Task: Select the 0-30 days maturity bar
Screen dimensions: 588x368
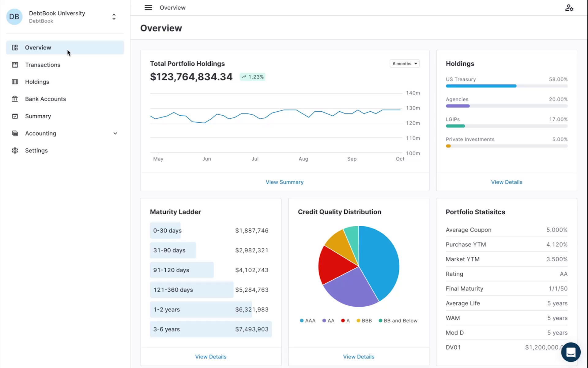Action: tap(166, 230)
